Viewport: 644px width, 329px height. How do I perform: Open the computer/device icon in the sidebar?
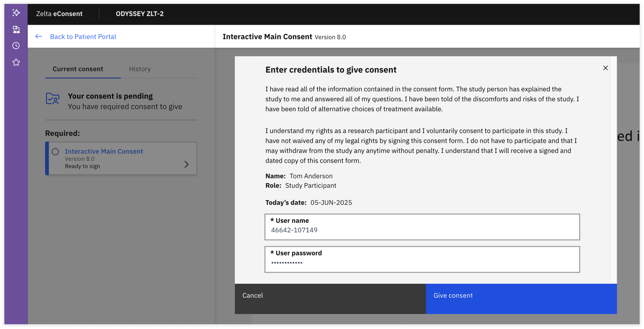tap(16, 29)
